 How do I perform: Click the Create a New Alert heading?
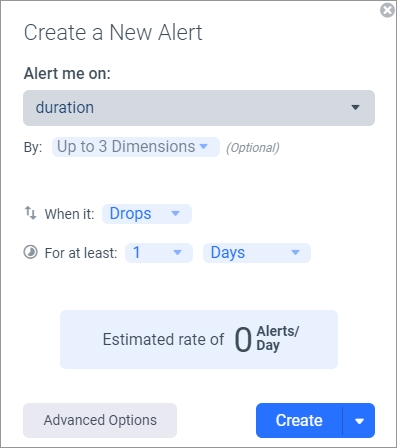[113, 33]
